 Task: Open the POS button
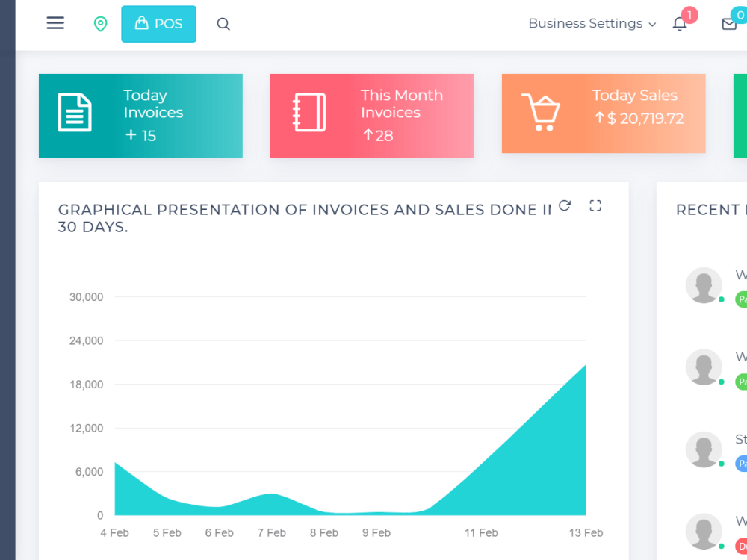click(158, 24)
